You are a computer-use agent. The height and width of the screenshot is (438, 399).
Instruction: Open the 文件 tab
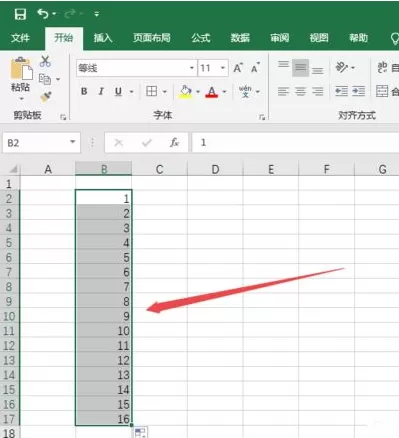tap(20, 38)
